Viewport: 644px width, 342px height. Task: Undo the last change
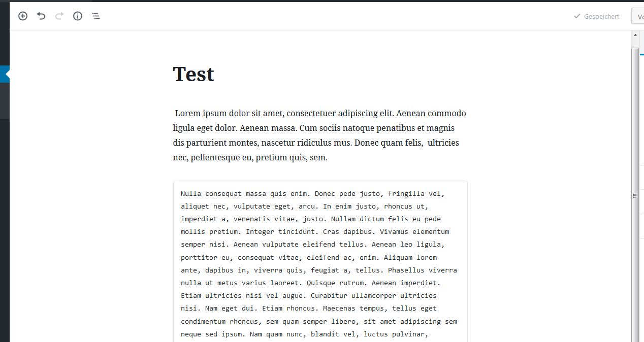coord(41,16)
